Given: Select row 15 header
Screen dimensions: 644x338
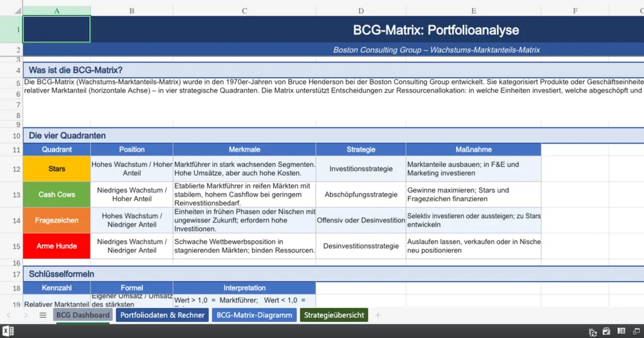Looking at the screenshot, I should point(11,246).
